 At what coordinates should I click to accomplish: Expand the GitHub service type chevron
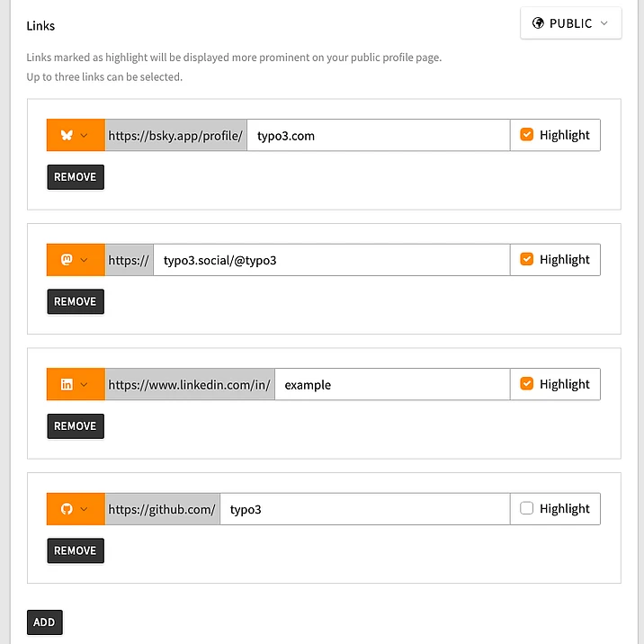click(x=85, y=509)
